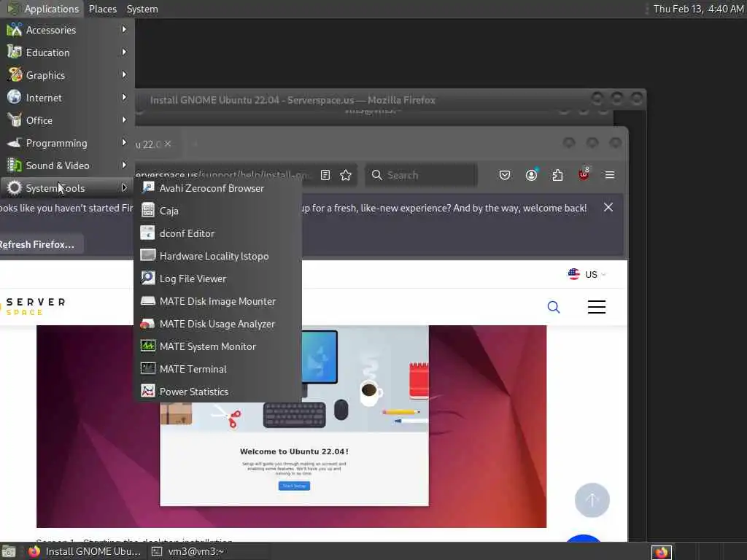Open dconf Editor

(x=217, y=233)
